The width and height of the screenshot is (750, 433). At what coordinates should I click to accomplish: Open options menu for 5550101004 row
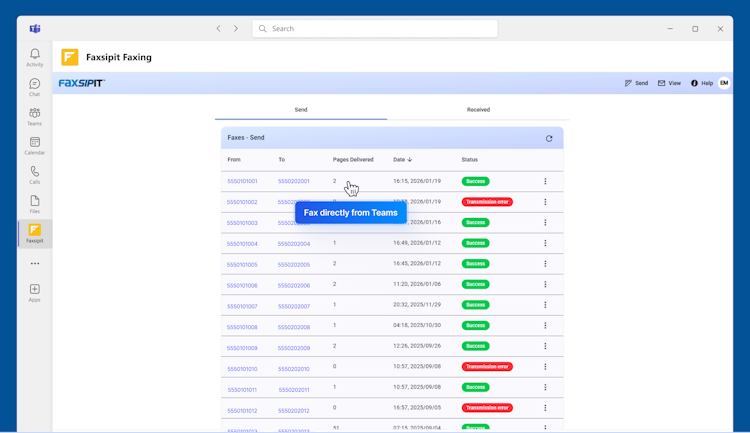(x=545, y=243)
